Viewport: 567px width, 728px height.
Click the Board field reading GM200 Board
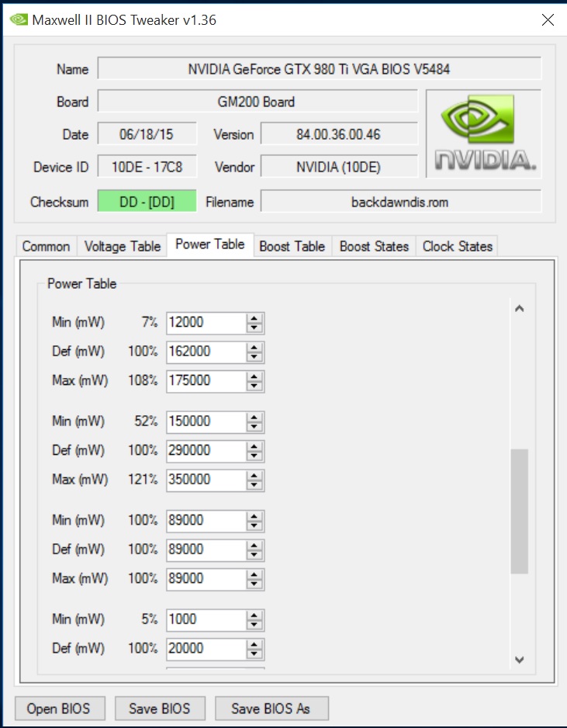tap(258, 102)
